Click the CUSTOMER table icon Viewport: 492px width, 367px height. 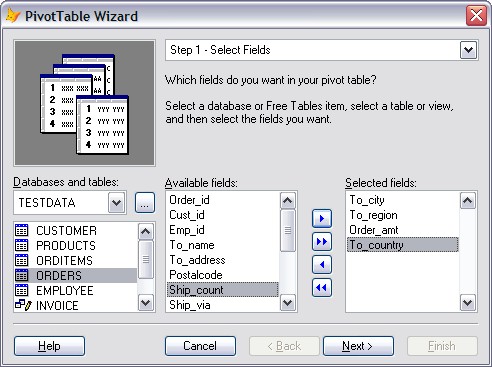coord(22,230)
